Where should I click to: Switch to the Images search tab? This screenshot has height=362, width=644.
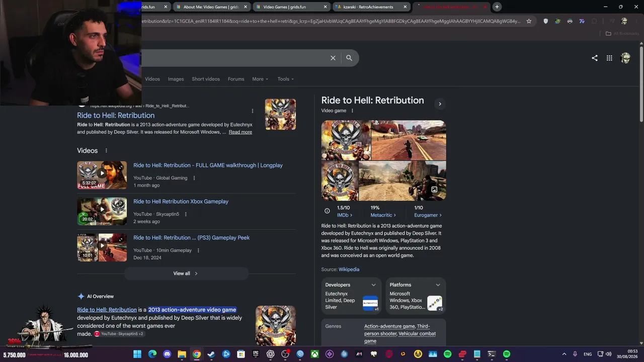176,79
